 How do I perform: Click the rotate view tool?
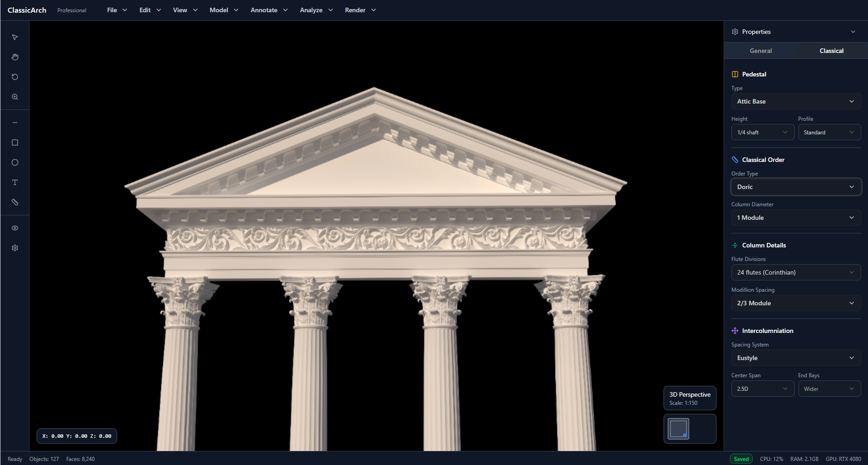point(15,77)
